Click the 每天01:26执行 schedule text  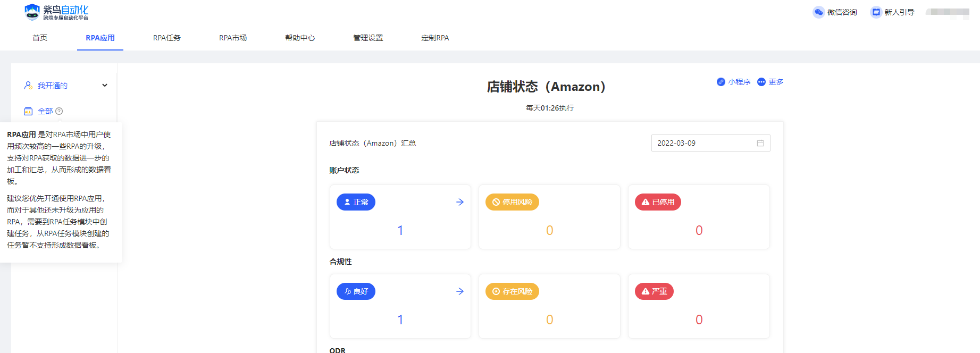pos(550,108)
